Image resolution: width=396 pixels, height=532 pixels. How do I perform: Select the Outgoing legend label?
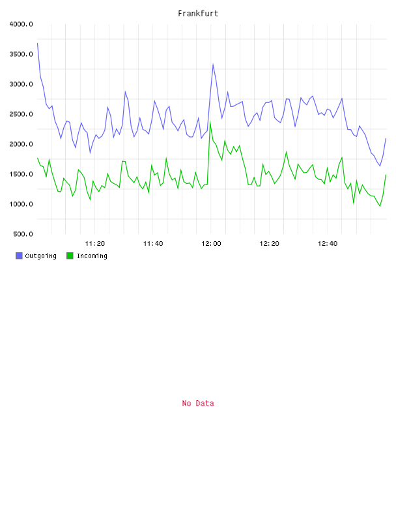coord(40,256)
